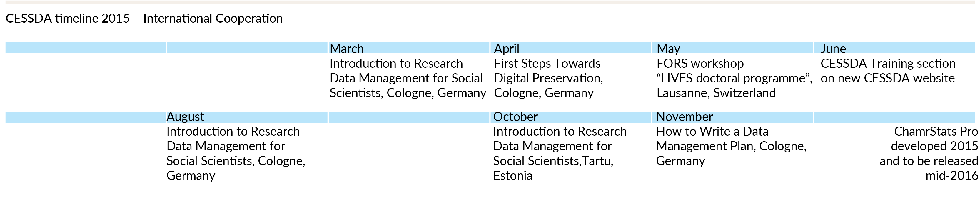980x201 pixels.
Task: Click CESSDA Training section website entry
Action: [888, 71]
